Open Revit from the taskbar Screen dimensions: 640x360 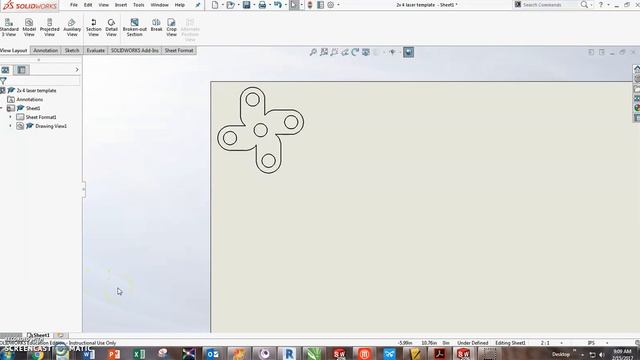[x=288, y=353]
